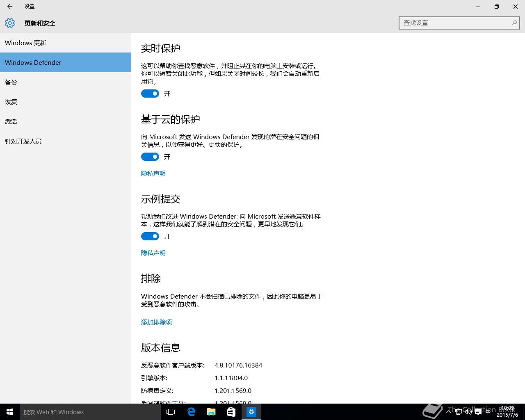
Task: Open 隐私声明 link under 基于云的保护
Action: pyautogui.click(x=153, y=173)
